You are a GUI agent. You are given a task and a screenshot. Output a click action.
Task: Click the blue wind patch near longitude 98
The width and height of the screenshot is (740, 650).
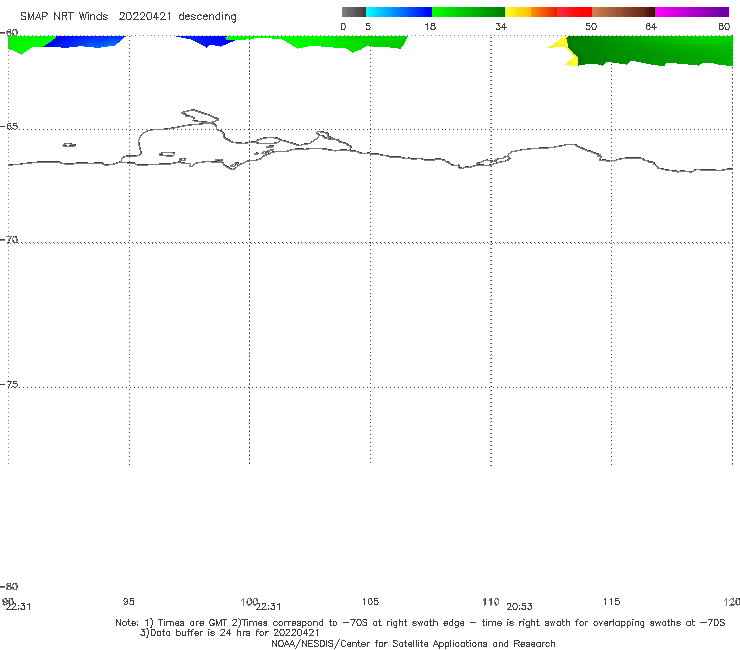point(205,41)
